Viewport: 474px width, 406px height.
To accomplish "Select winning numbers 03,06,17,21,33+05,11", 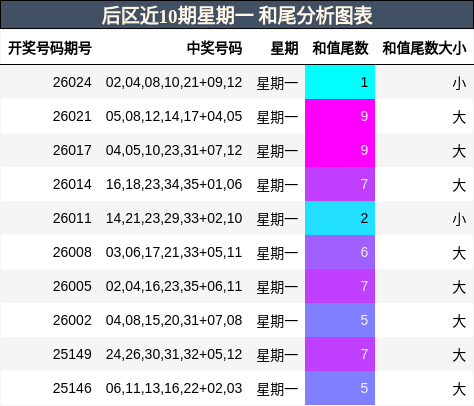I will [x=174, y=252].
